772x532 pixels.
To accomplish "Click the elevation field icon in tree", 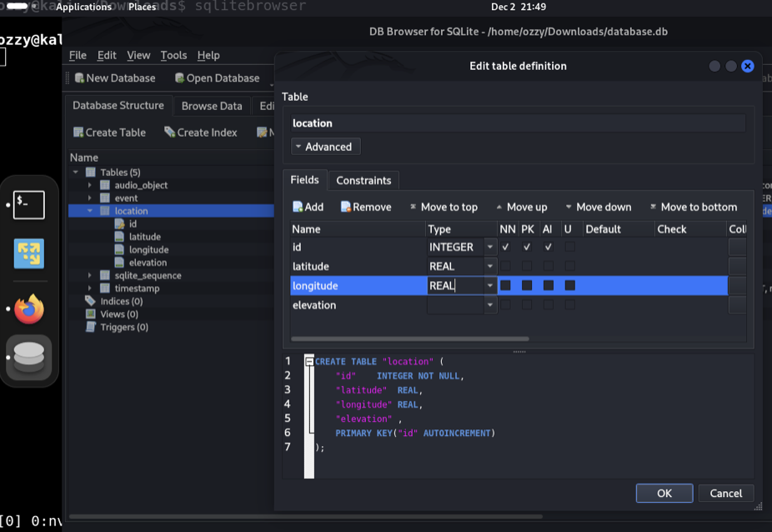I will click(119, 263).
